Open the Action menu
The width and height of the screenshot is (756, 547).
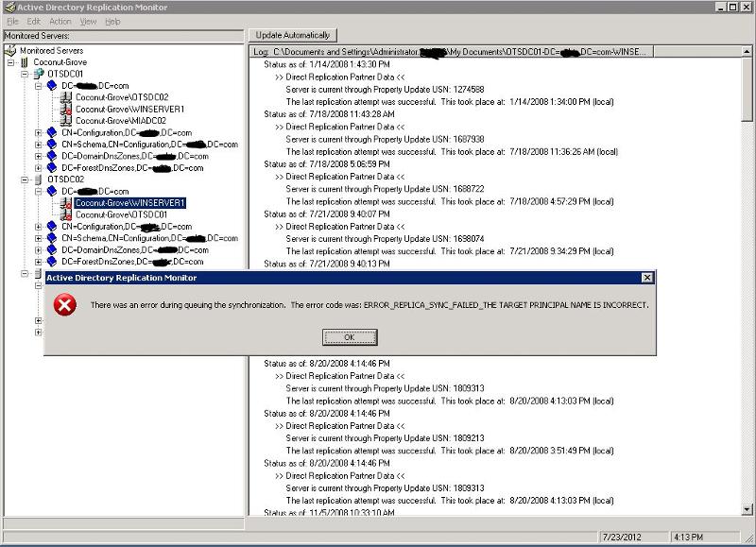(60, 21)
